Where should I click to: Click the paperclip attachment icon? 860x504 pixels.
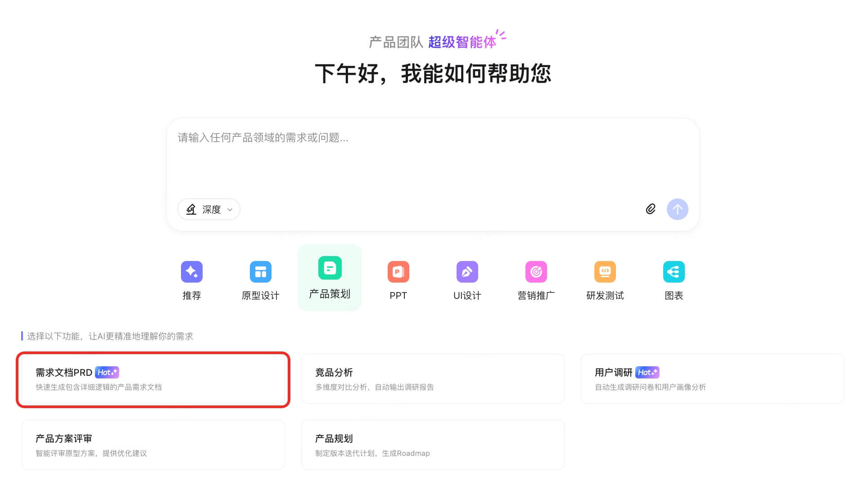(650, 209)
